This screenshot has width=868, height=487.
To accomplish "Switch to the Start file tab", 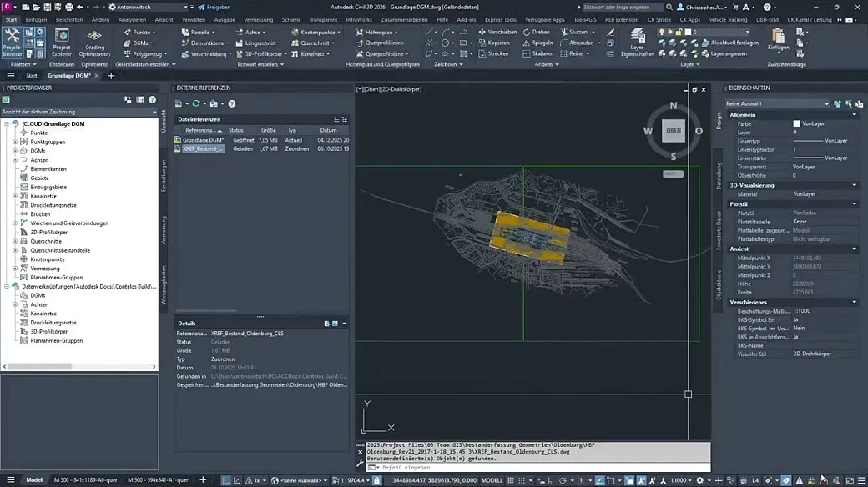I will [x=32, y=76].
